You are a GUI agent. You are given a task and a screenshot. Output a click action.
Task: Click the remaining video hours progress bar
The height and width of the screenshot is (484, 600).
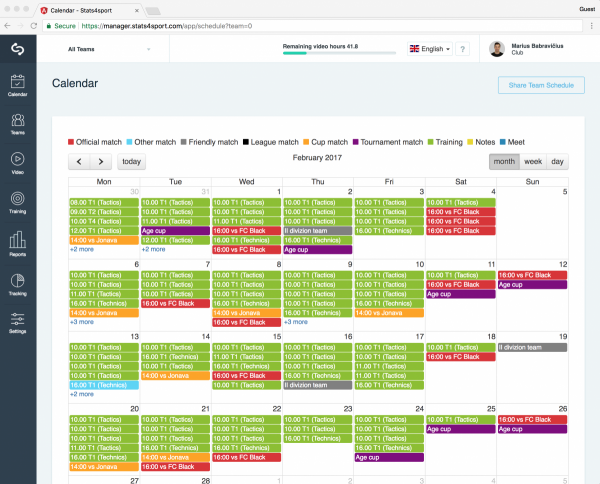tap(339, 53)
